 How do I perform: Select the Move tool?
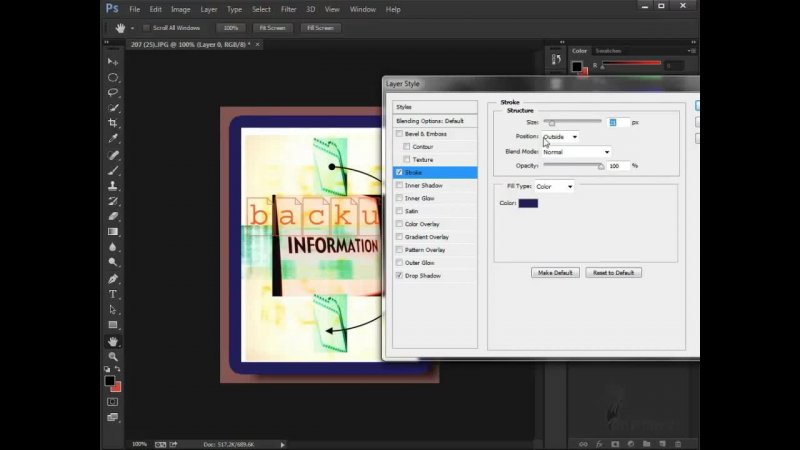coord(113,62)
